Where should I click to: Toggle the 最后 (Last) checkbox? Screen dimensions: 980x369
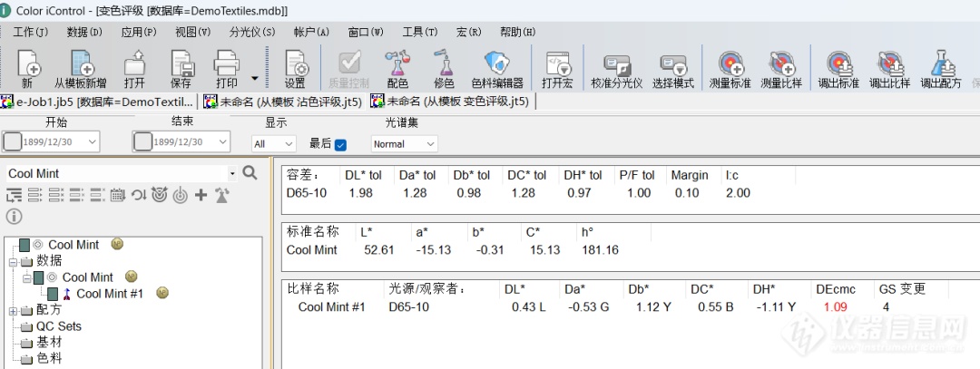click(x=340, y=145)
